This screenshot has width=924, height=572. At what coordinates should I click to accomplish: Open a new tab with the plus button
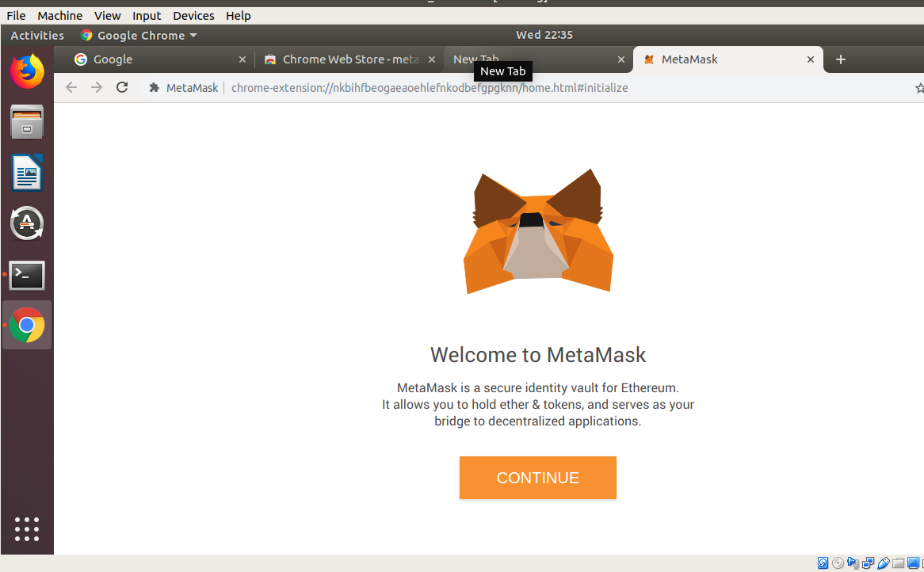click(841, 59)
